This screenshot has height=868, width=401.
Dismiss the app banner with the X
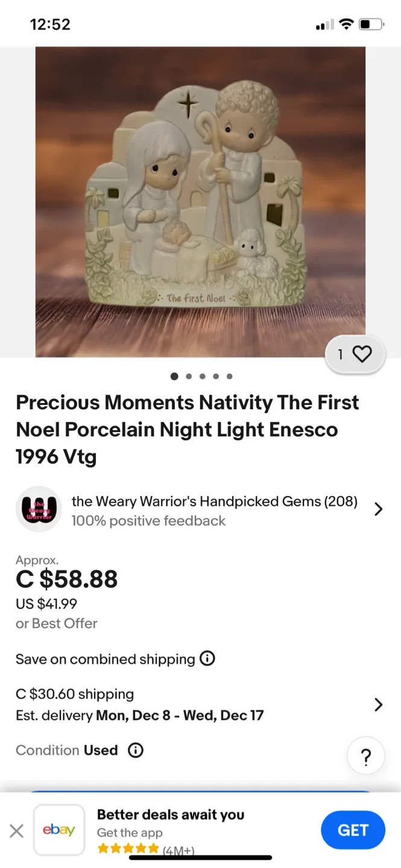(16, 830)
